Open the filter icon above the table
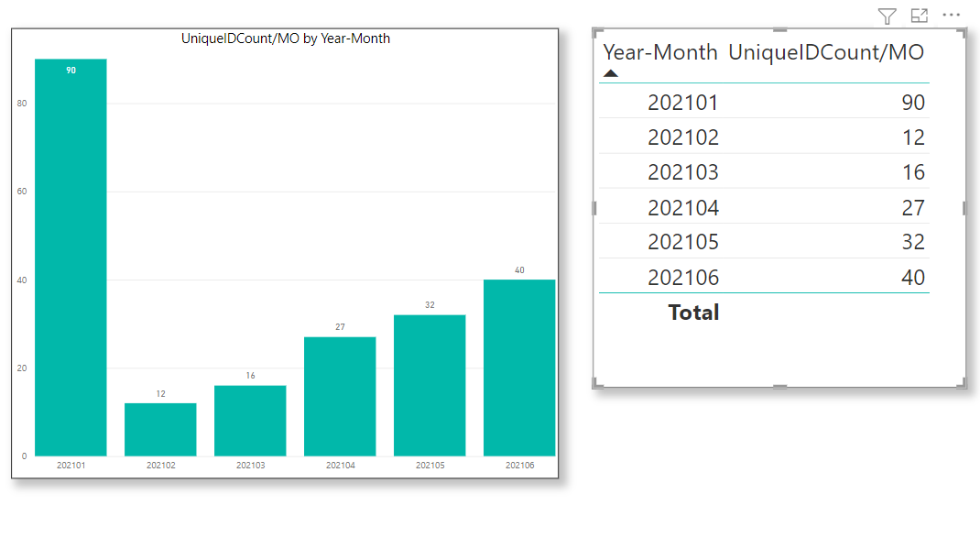The height and width of the screenshot is (549, 980). click(887, 16)
